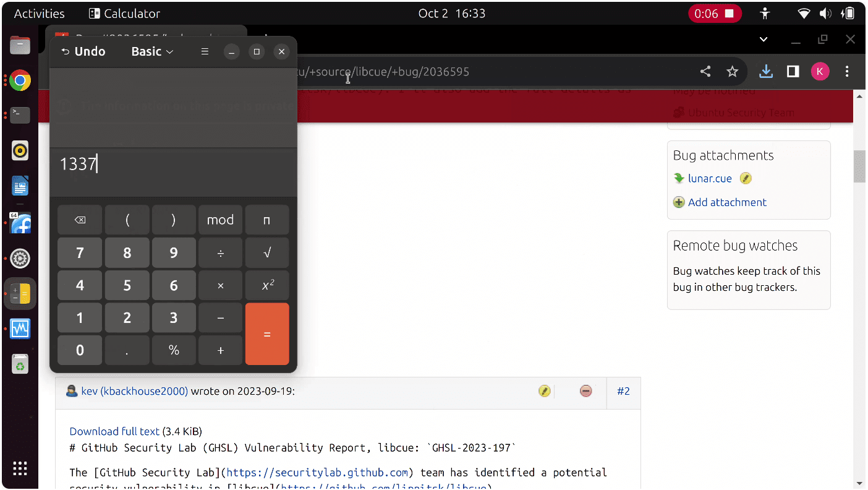Click the orange equals key
Screen dimensions: 868x490
[x=267, y=334]
